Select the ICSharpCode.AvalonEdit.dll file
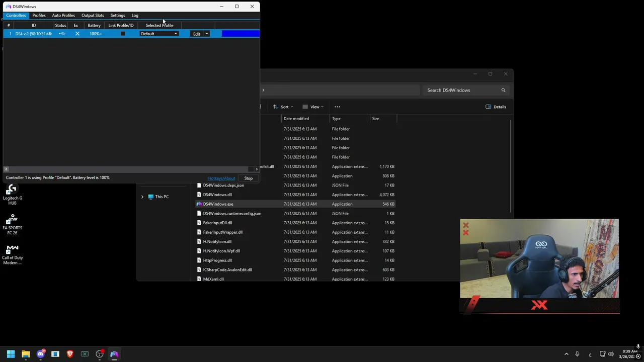644x362 pixels. click(x=295, y=269)
